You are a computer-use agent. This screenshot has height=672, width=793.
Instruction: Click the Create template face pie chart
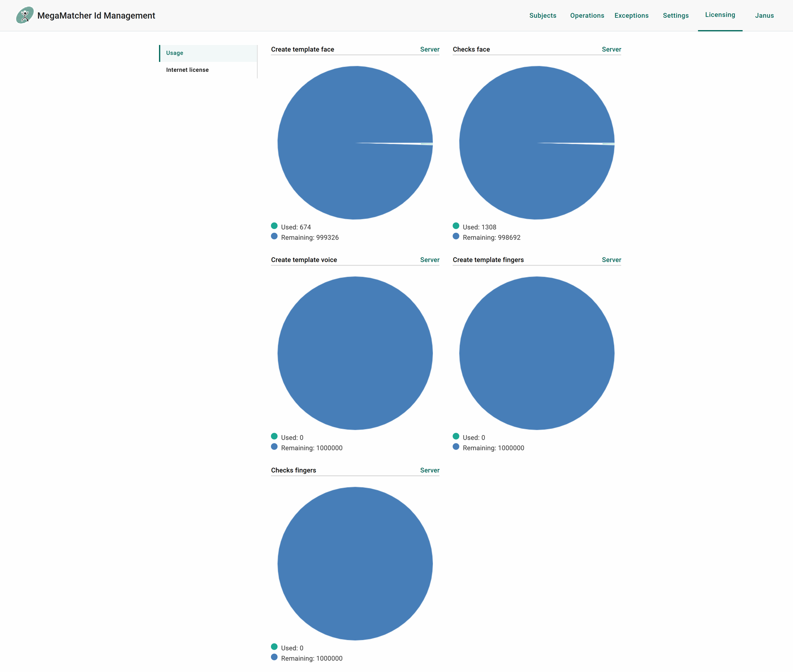tap(355, 143)
